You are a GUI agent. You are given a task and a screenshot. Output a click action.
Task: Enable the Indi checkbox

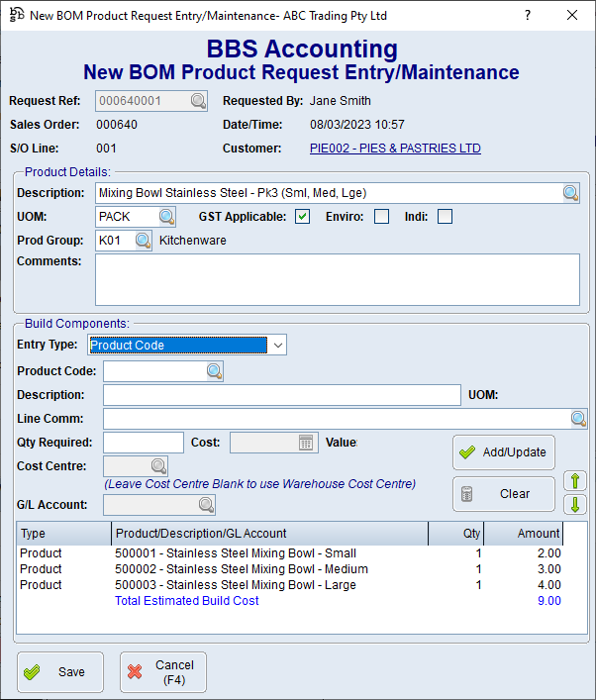pyautogui.click(x=445, y=217)
